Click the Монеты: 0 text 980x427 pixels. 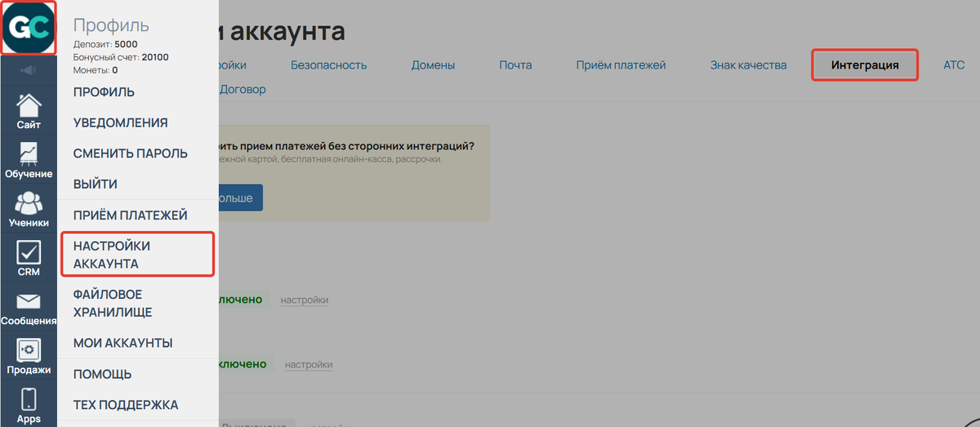click(96, 70)
